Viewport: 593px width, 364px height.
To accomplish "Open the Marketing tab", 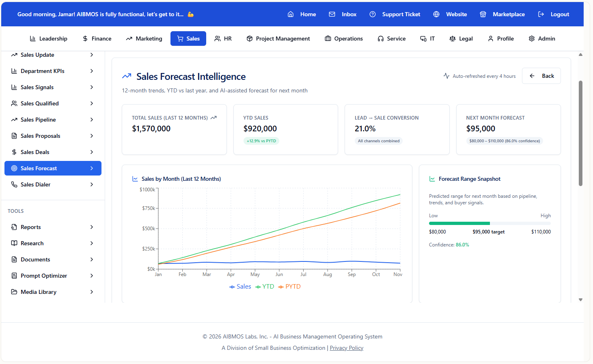I will (x=144, y=39).
